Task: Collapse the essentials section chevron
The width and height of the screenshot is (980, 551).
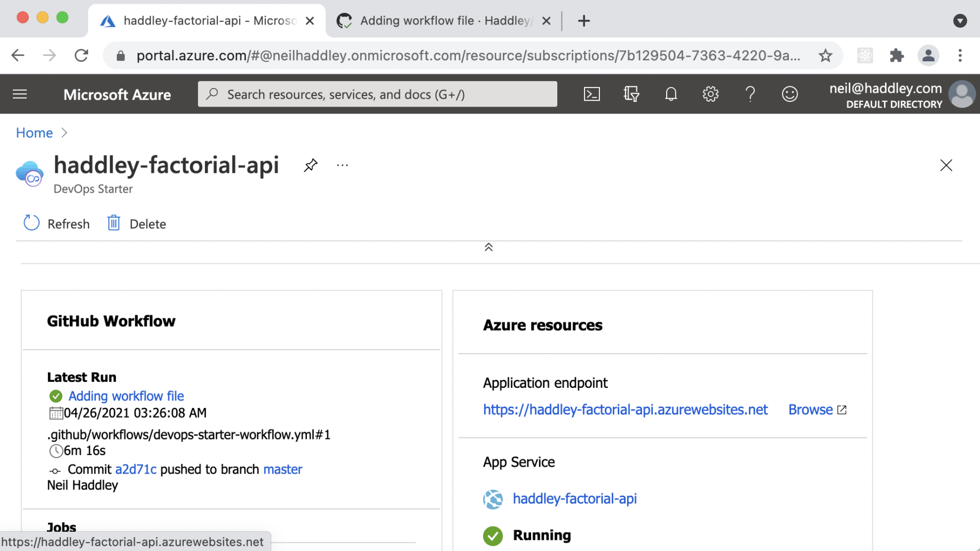Action: click(x=488, y=247)
